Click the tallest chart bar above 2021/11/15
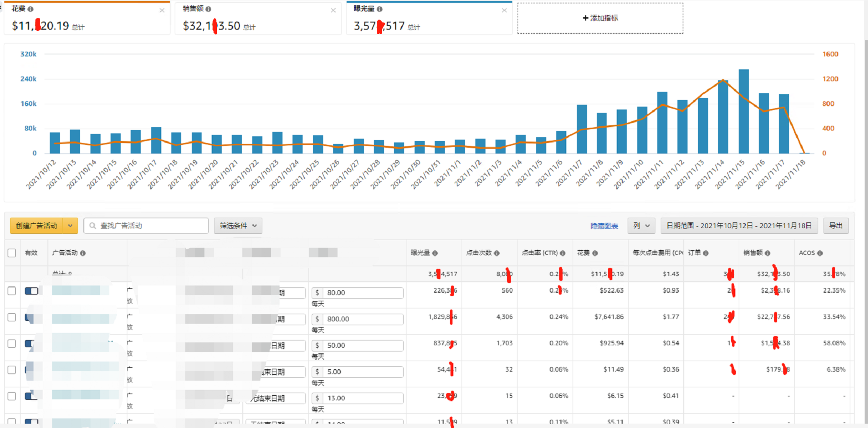 (x=744, y=111)
